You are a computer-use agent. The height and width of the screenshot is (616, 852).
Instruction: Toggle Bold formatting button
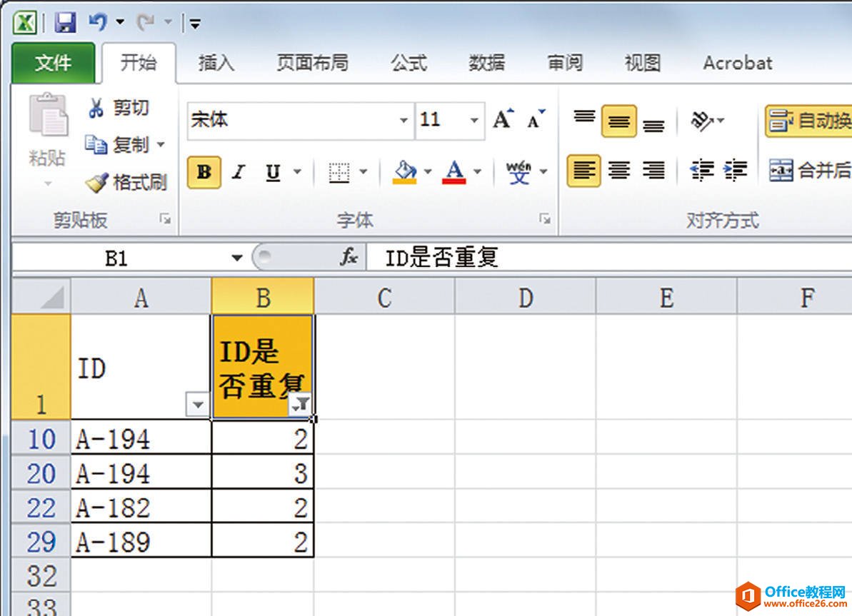204,172
